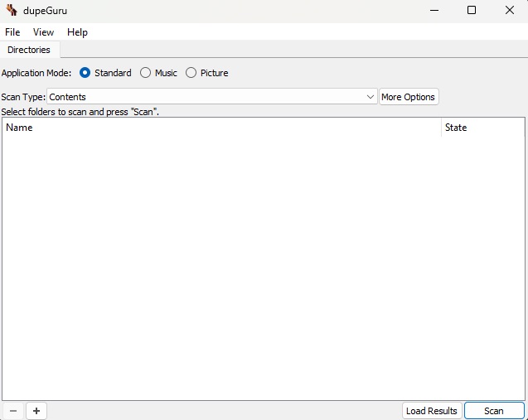
Task: Add a folder with the plus button
Action: tap(36, 411)
